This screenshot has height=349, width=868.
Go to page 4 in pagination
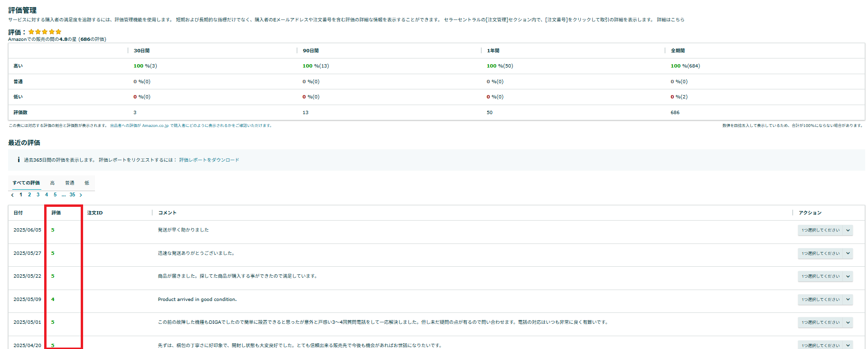[47, 195]
